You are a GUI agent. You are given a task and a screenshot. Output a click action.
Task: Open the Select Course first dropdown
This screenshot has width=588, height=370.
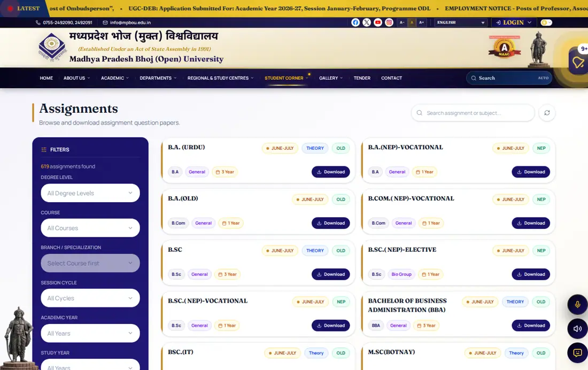[x=90, y=263]
